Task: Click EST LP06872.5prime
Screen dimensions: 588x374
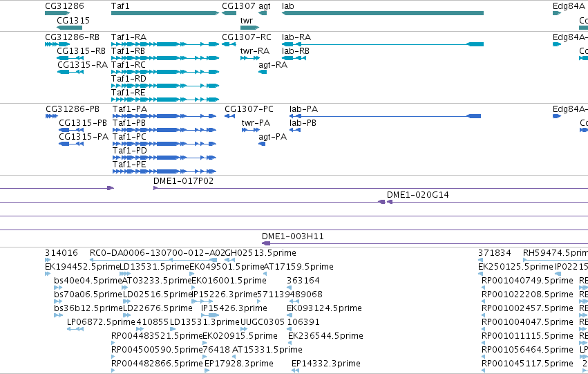Action: tap(75, 329)
